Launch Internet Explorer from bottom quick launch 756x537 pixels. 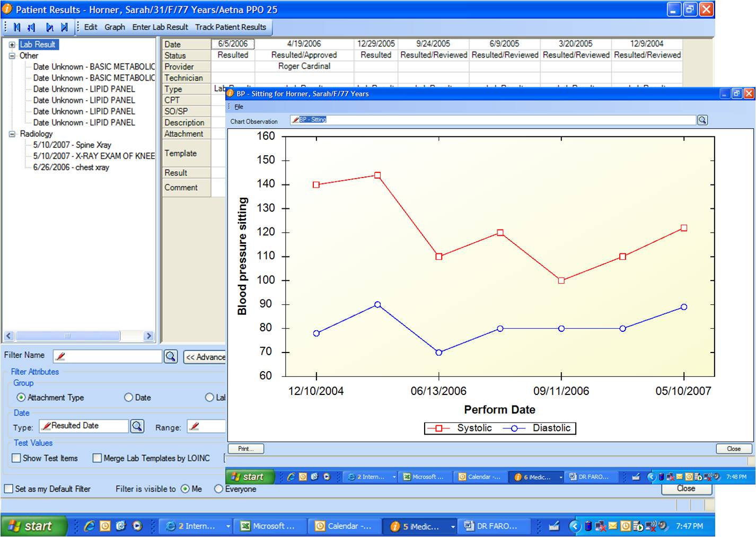click(89, 526)
